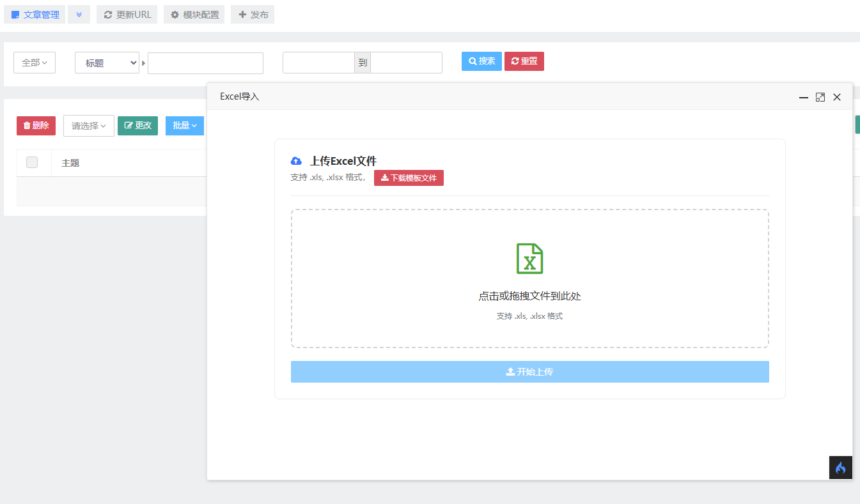Minimize the Excel导入 dialog
This screenshot has height=504, width=860.
click(x=804, y=97)
